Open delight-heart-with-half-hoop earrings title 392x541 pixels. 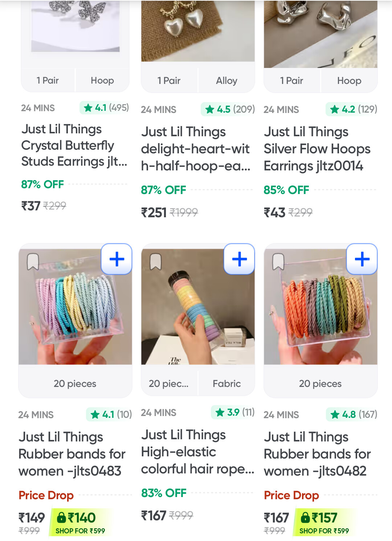196,149
